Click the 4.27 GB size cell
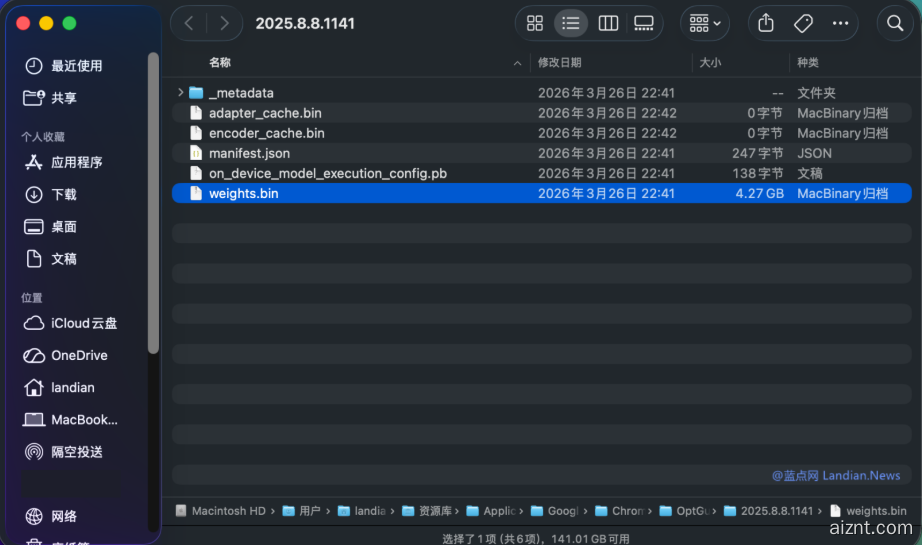Screen dimensions: 923x545 click(759, 193)
